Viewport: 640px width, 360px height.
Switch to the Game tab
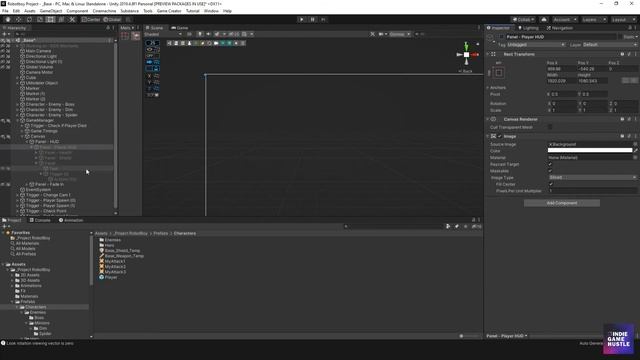pyautogui.click(x=180, y=28)
